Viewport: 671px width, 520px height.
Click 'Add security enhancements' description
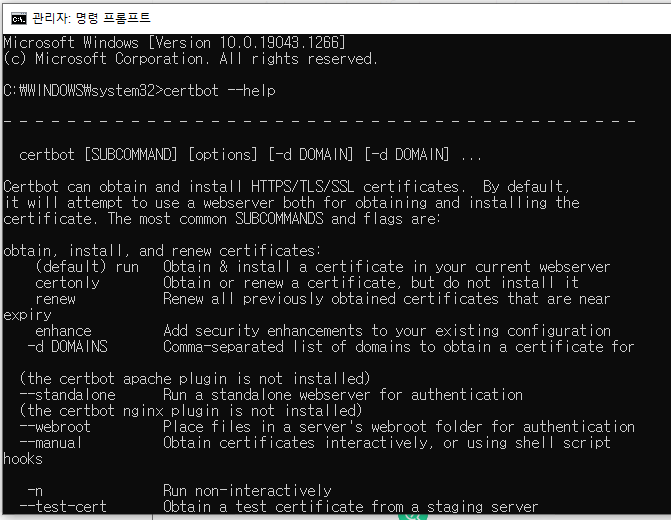pyautogui.click(x=387, y=331)
